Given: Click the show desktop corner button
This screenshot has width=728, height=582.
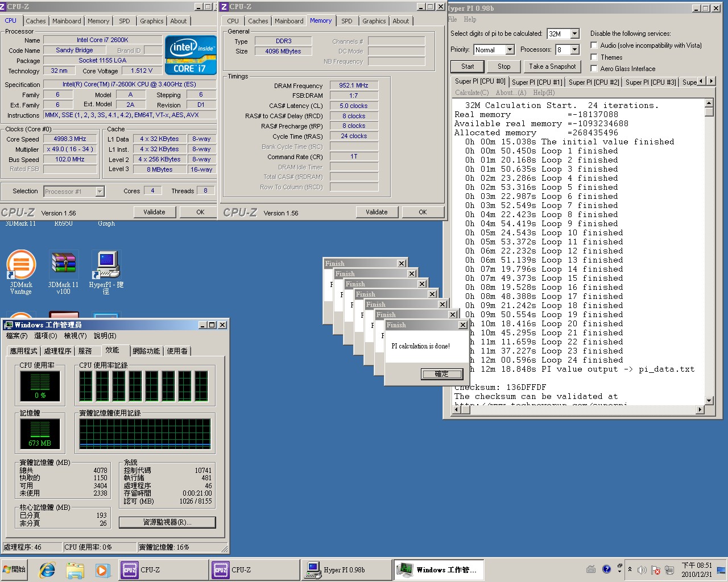Looking at the screenshot, I should click(x=721, y=569).
